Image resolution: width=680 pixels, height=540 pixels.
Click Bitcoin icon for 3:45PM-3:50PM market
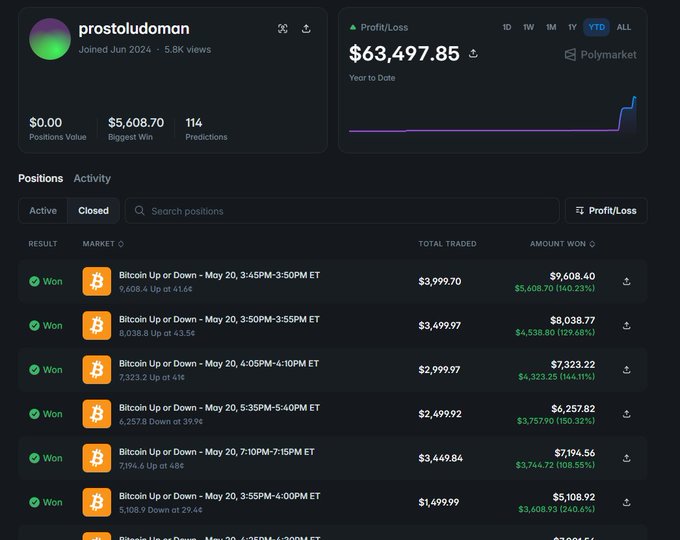tap(97, 281)
